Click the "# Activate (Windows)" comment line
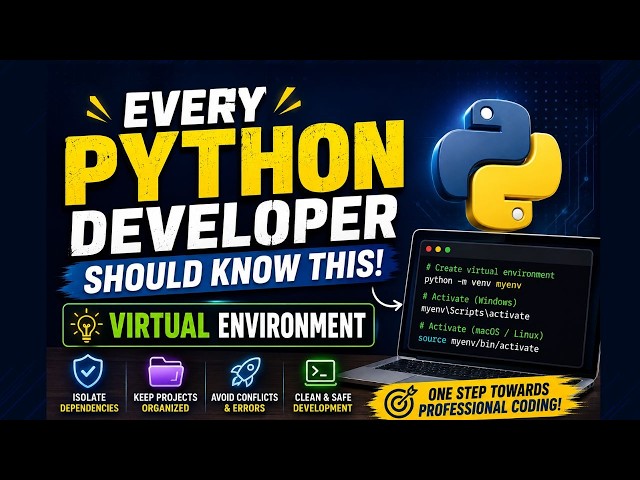Viewport: 640px width, 480px height. pyautogui.click(x=470, y=299)
